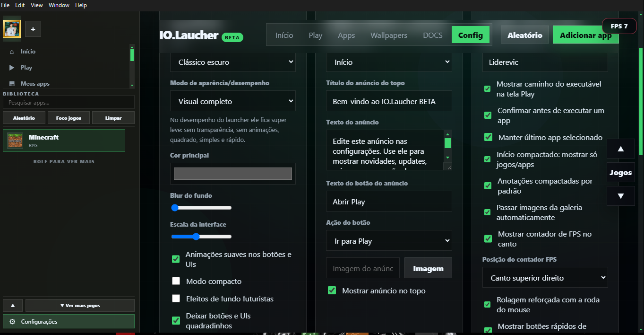Select the Config tab

[471, 35]
